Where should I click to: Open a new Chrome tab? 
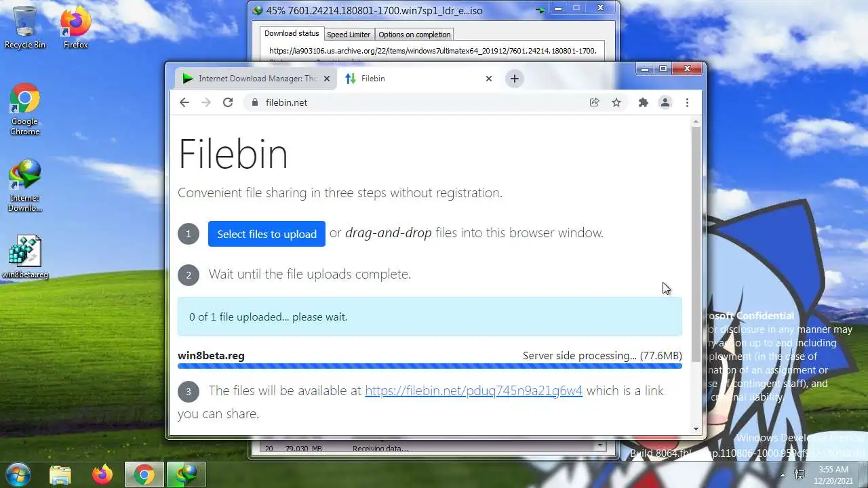515,79
